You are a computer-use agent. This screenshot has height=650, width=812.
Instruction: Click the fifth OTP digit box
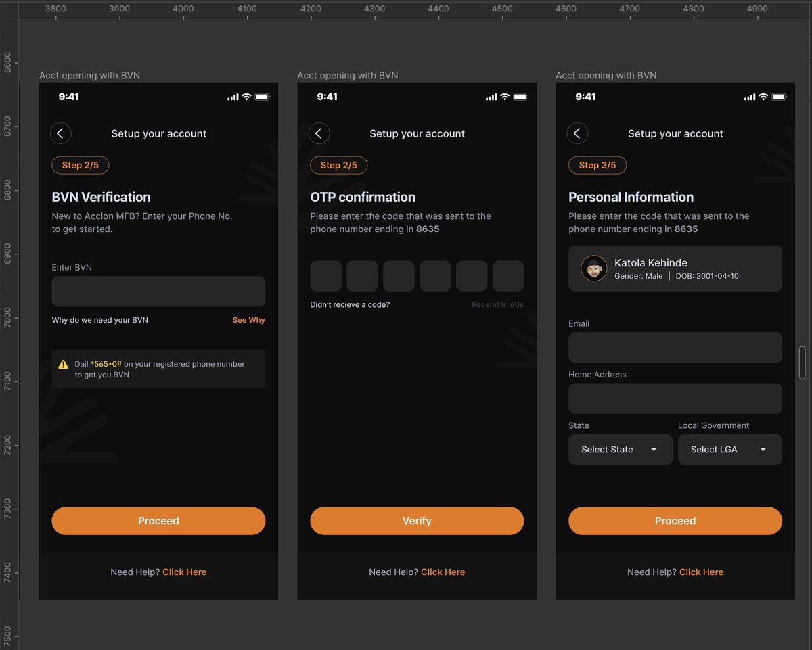pyautogui.click(x=472, y=276)
